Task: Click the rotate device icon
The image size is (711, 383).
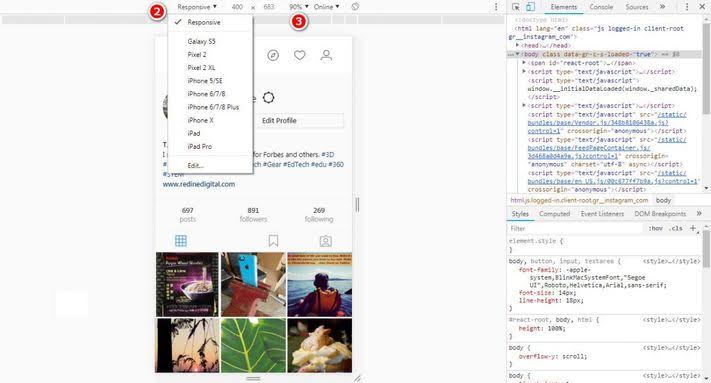Action: (x=355, y=7)
